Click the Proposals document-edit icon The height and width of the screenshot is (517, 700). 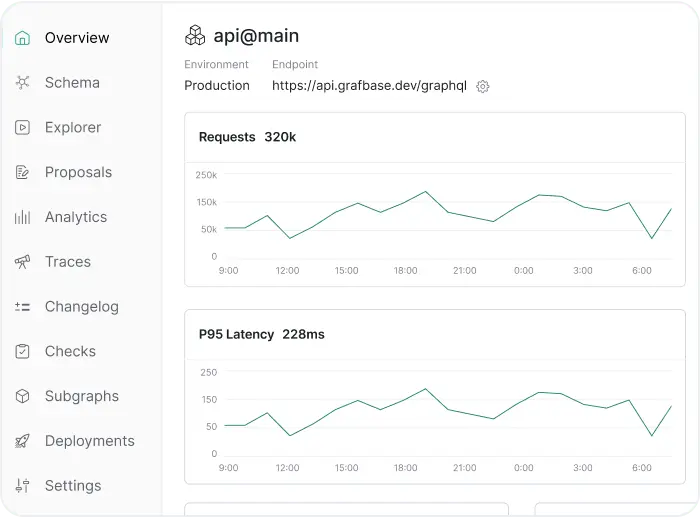click(x=22, y=172)
